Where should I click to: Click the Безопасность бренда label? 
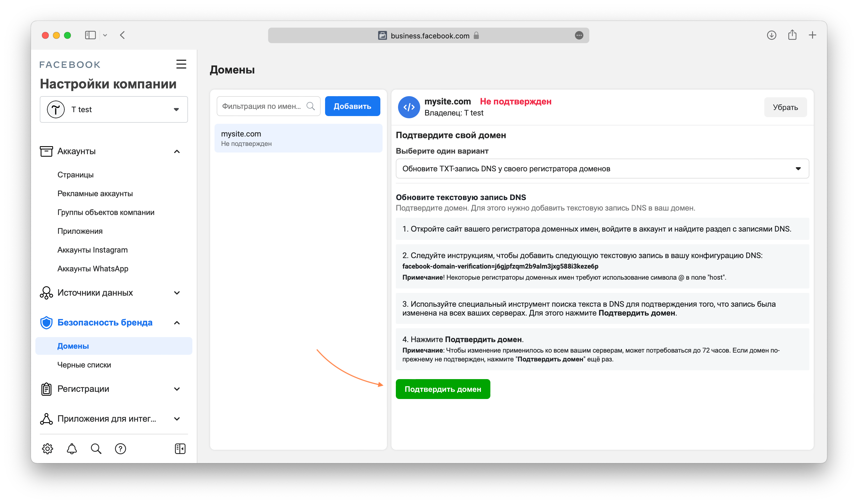click(105, 322)
